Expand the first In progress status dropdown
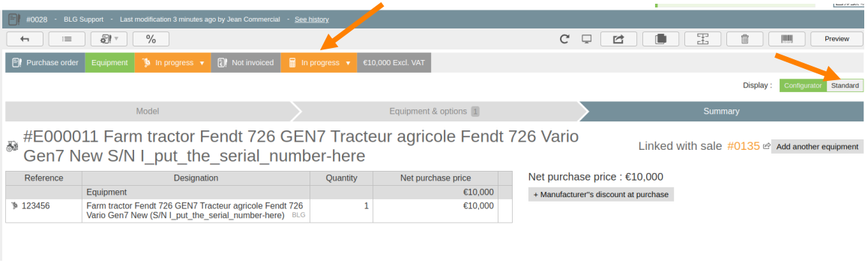Screen dimensions: 868x272 point(172,62)
